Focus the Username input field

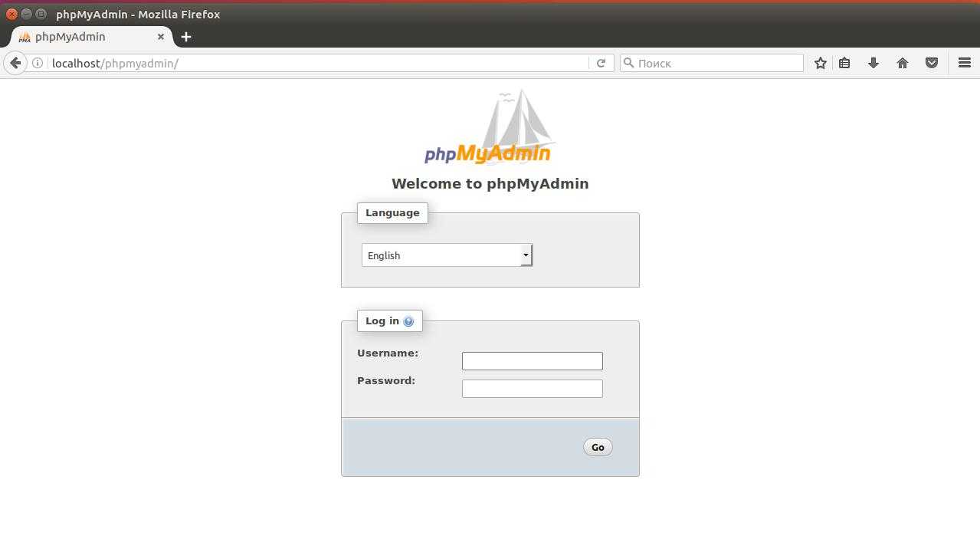click(x=533, y=361)
